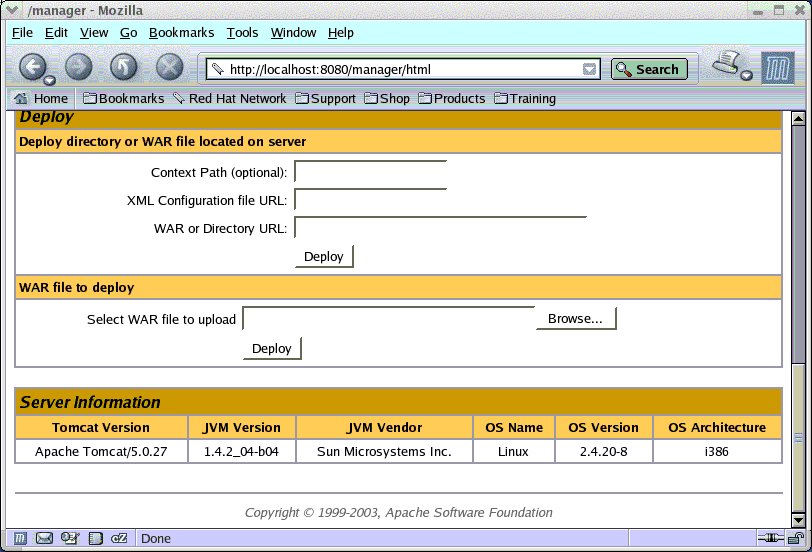
Task: Select '1.4.2_04-b04' JVM version cell
Action: tap(241, 452)
